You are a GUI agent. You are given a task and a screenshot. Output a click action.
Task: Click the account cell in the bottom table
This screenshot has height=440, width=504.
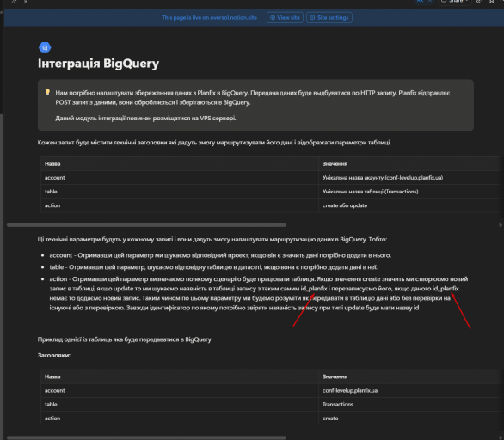180,390
